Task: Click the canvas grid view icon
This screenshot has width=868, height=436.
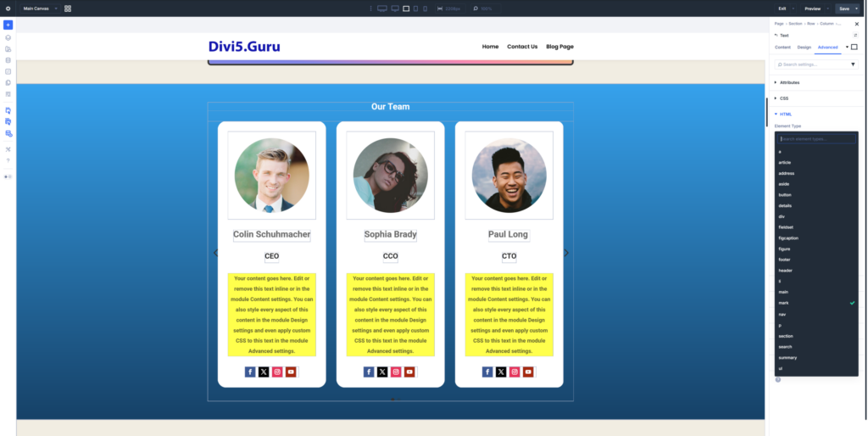Action: pyautogui.click(x=68, y=8)
